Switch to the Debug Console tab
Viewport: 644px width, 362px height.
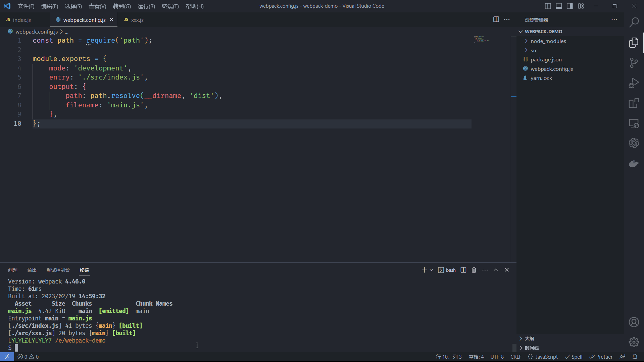pyautogui.click(x=58, y=270)
